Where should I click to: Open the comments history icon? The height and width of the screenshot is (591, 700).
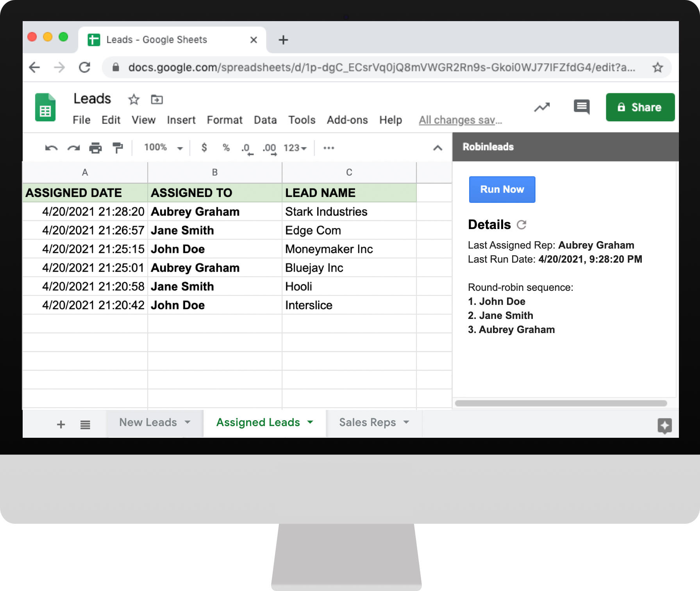(581, 107)
